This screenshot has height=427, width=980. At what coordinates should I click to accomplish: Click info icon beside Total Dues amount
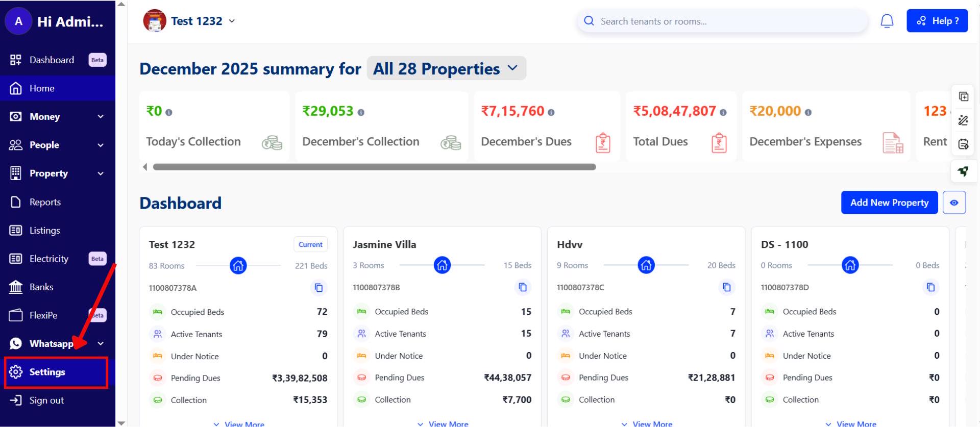pyautogui.click(x=723, y=112)
